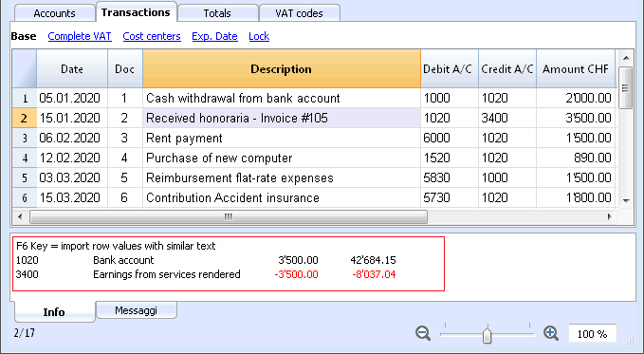Select row header number 1
644x354 pixels.
tap(25, 99)
